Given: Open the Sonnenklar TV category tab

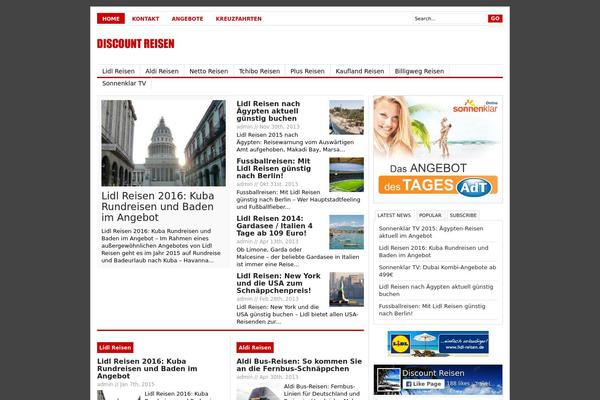Looking at the screenshot, I should [124, 83].
